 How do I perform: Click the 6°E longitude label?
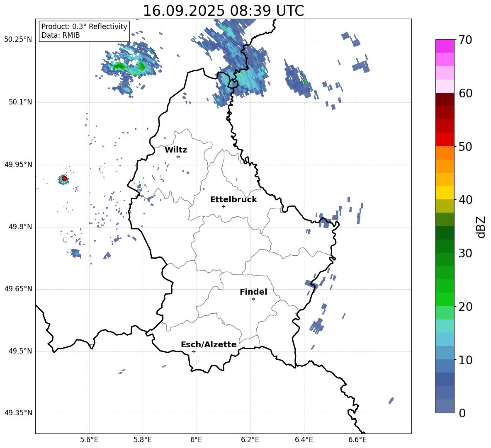click(196, 440)
